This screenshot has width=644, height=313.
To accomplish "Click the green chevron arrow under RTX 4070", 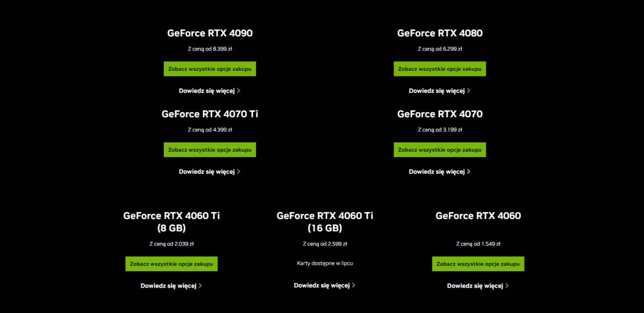I will point(469,172).
